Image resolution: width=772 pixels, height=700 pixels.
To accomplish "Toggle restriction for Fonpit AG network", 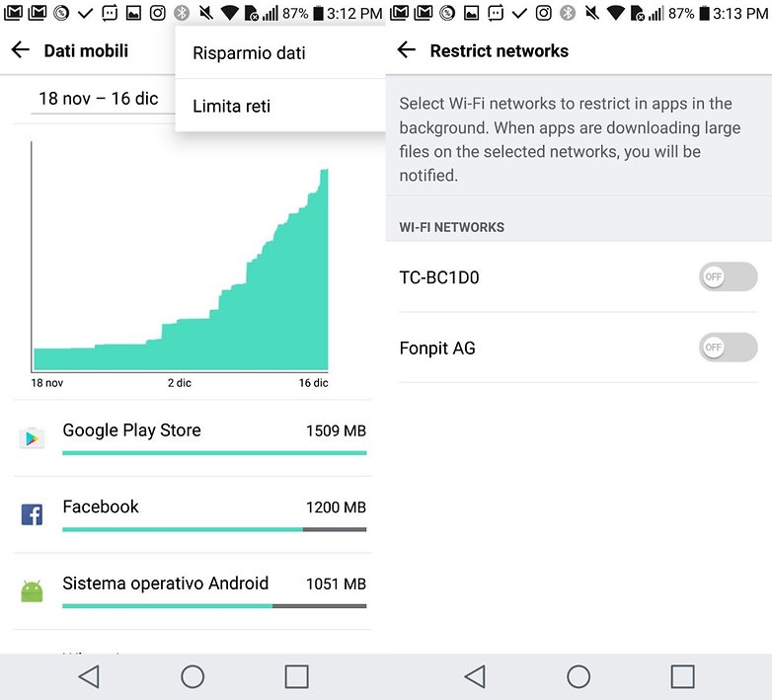I will [x=728, y=348].
